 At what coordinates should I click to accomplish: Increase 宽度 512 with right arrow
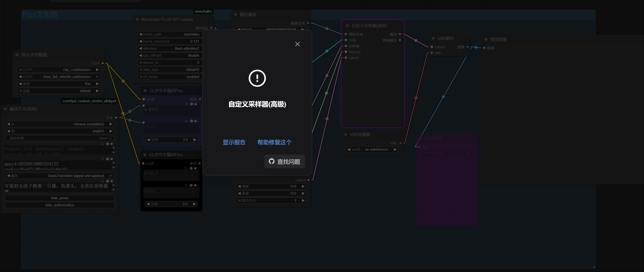[x=303, y=186]
